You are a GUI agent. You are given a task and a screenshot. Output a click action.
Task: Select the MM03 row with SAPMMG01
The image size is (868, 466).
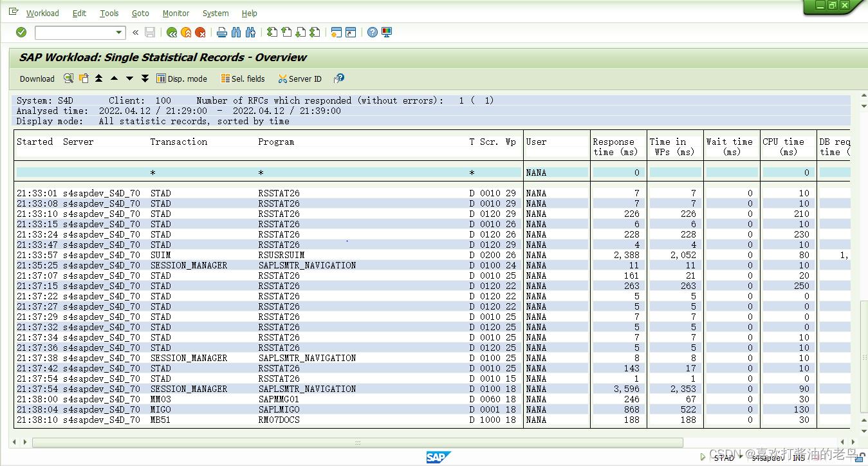coord(431,399)
